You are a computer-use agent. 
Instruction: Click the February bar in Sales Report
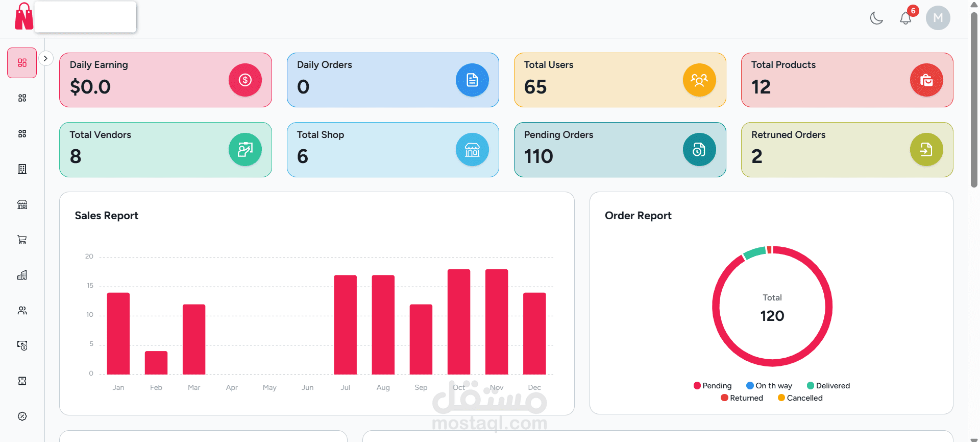pyautogui.click(x=156, y=363)
